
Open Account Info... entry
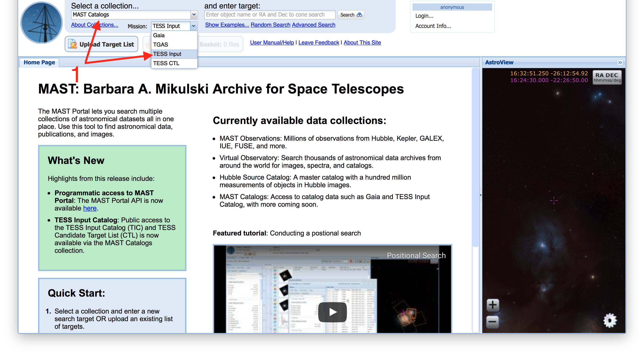coord(433,26)
